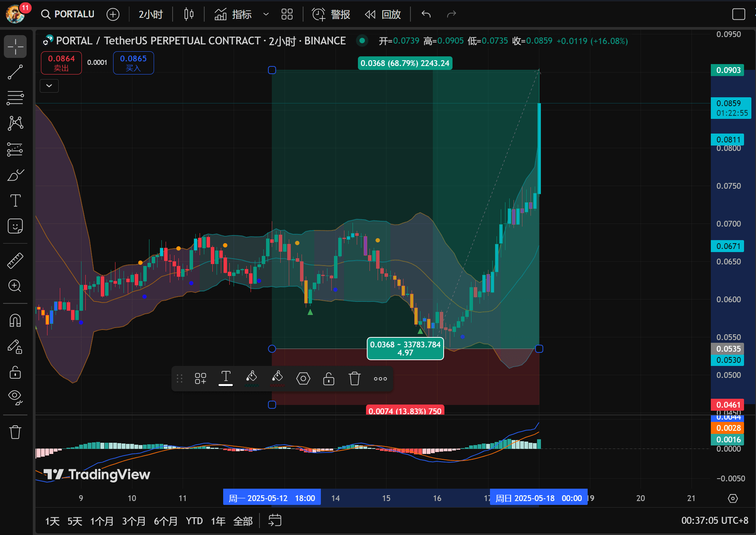Viewport: 756px width, 535px height.
Task: Remove all drawings with sidebar trash icon
Action: [x=15, y=432]
